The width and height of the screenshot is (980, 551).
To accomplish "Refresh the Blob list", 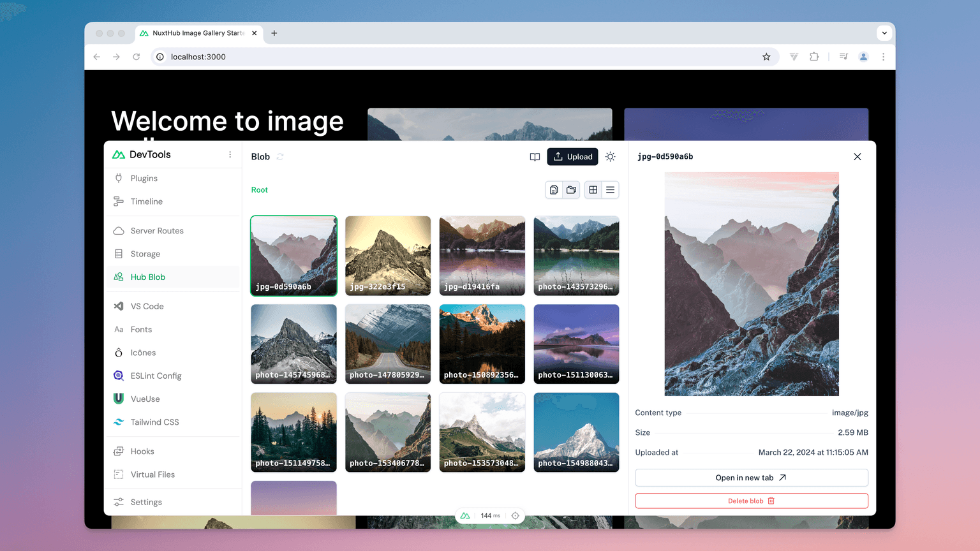I will 281,157.
